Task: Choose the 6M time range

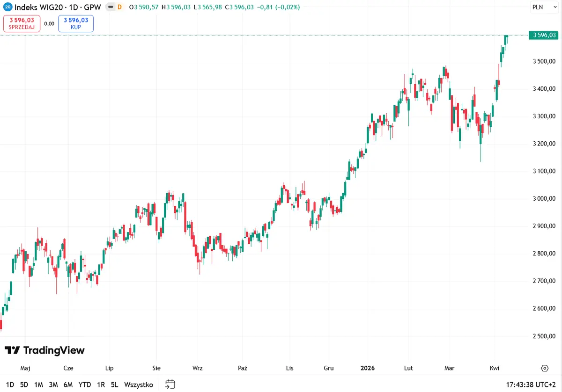Action: click(68, 385)
